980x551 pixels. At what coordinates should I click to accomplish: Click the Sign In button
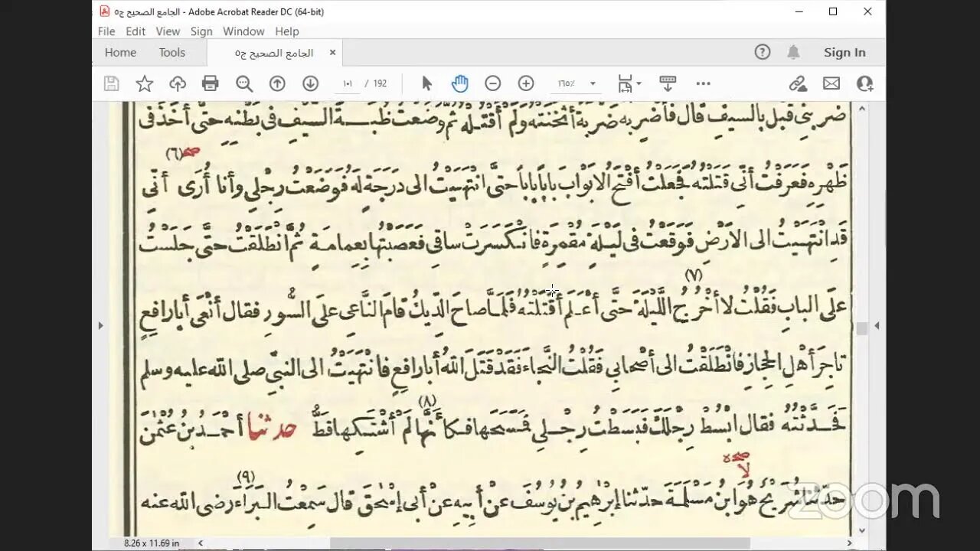(844, 52)
